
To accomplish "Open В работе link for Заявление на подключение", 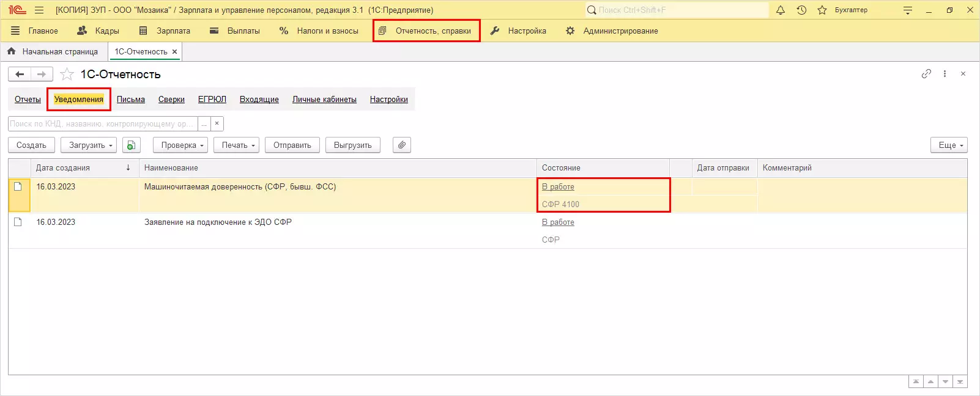I will pos(558,222).
